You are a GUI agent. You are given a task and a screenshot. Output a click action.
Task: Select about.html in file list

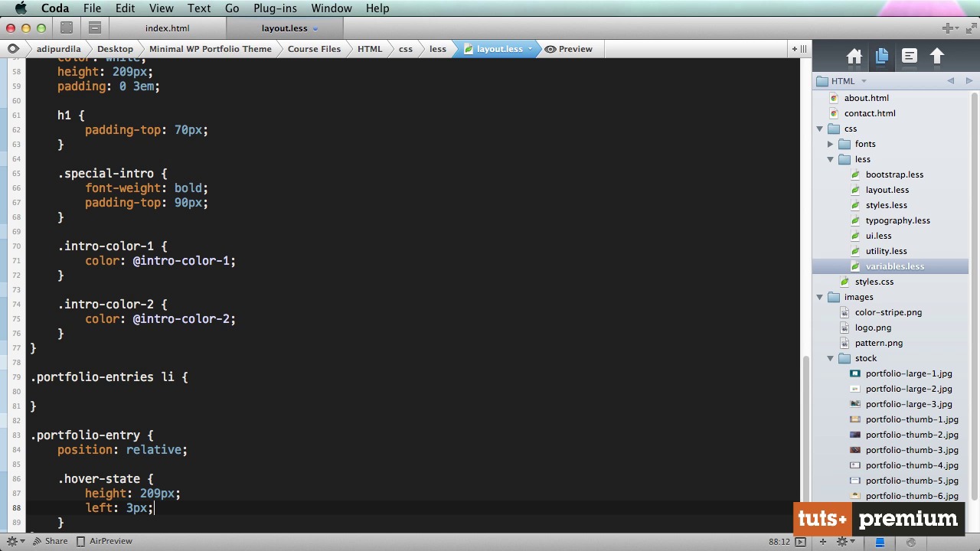[x=866, y=98]
